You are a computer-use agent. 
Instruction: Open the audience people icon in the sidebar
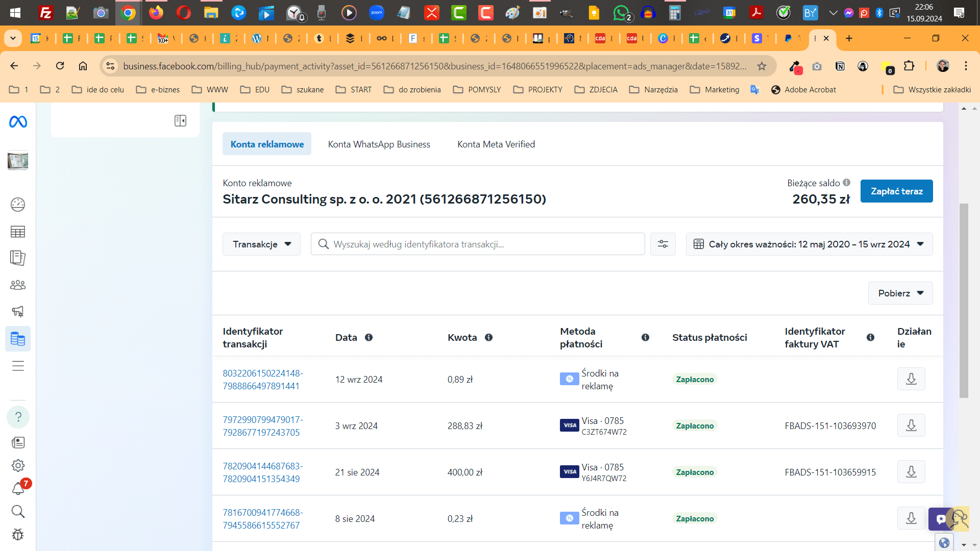(x=18, y=285)
